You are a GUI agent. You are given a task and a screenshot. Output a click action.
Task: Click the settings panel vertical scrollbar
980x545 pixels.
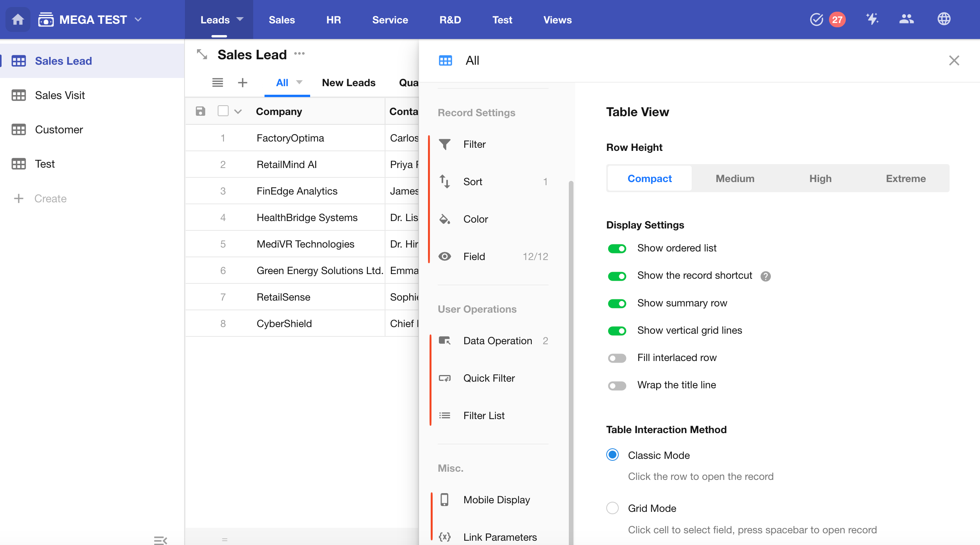571,351
